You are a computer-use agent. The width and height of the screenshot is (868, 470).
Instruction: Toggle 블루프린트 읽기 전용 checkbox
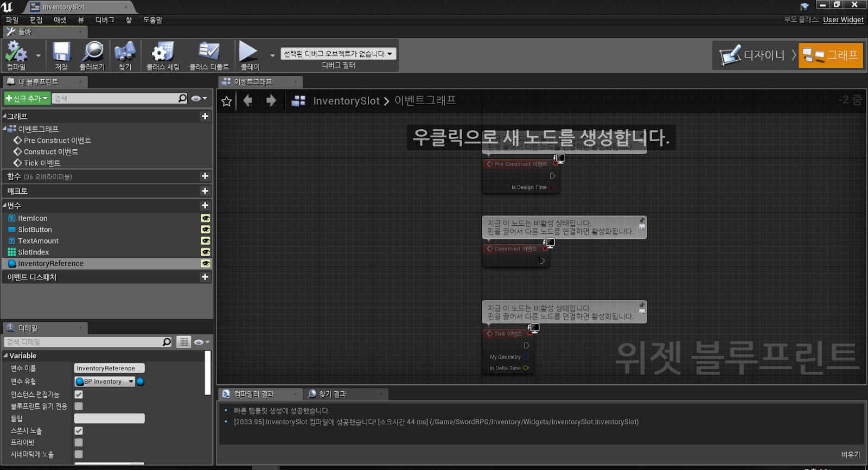tap(79, 406)
